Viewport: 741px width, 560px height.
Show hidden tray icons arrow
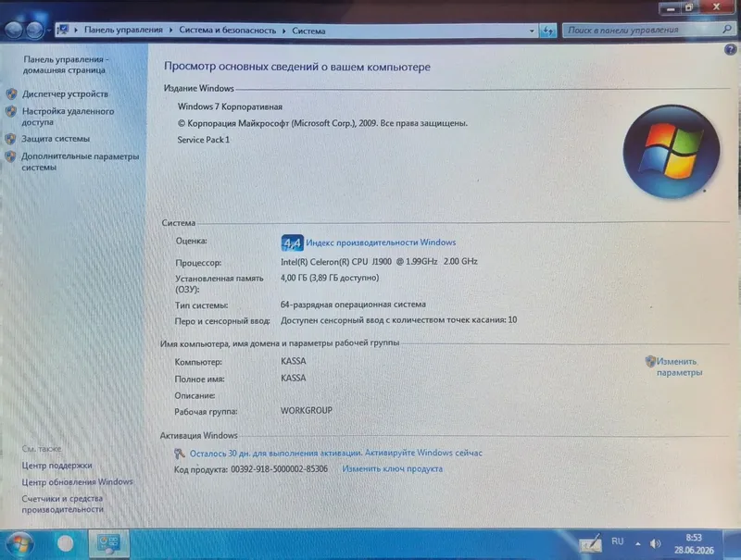pos(638,544)
